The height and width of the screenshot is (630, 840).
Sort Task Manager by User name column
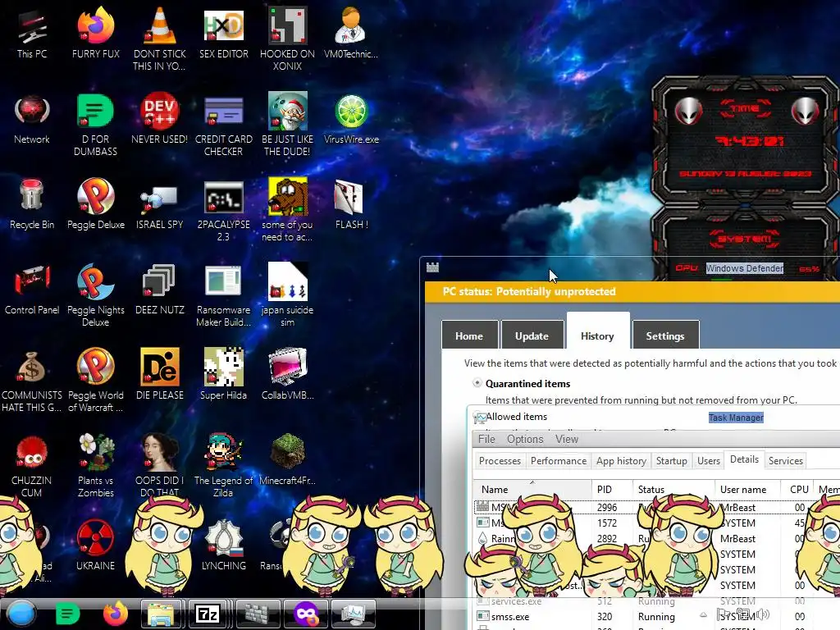pyautogui.click(x=749, y=489)
